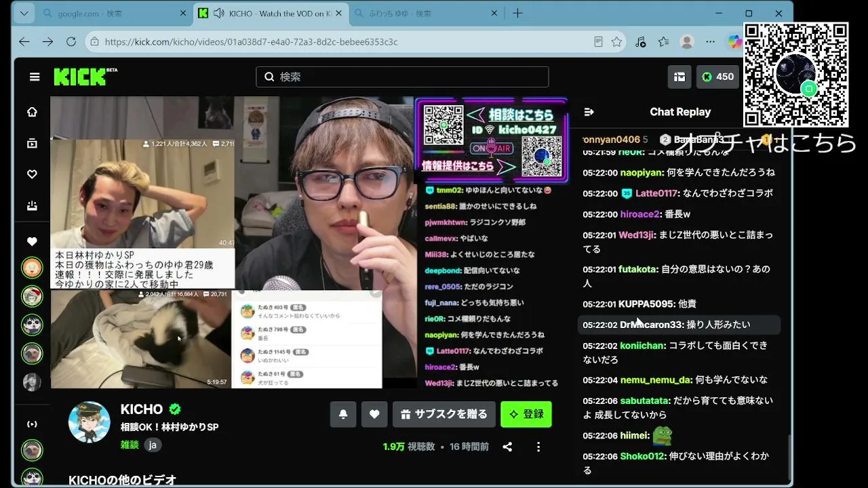Click the "1.9万 視聴数" view count

[409, 447]
